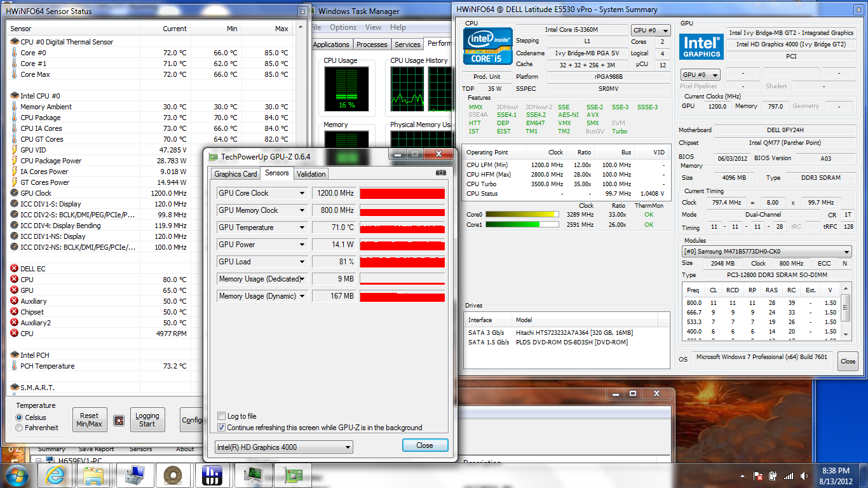Click the Intel PCH sensor group icon
The width and height of the screenshot is (868, 488).
coord(15,355)
